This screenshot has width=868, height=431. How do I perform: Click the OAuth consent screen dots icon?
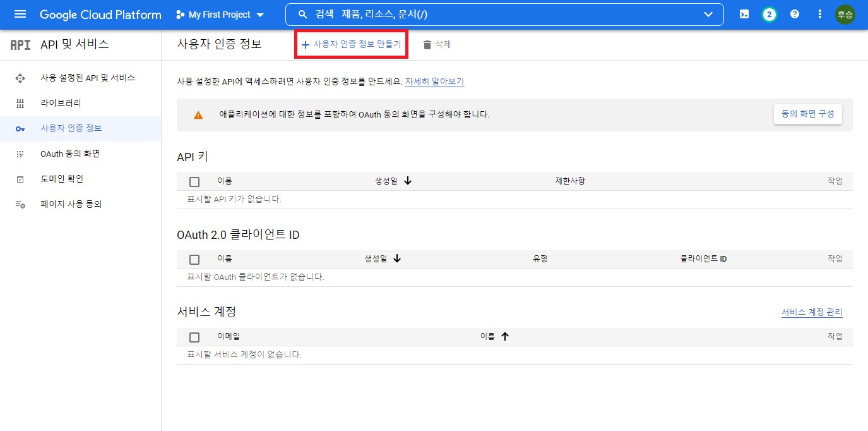[x=20, y=154]
